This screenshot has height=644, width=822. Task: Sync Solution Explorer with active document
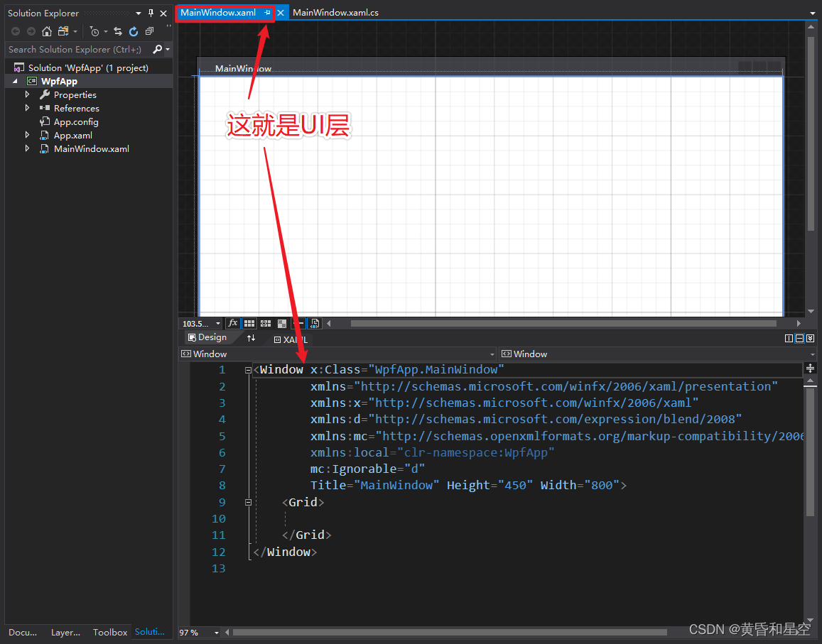pos(118,31)
